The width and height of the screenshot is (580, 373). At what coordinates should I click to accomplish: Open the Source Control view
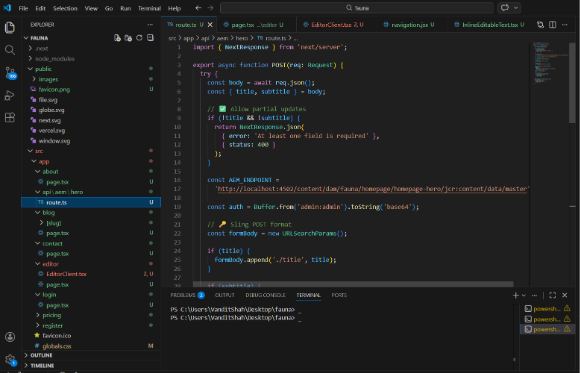pyautogui.click(x=10, y=73)
